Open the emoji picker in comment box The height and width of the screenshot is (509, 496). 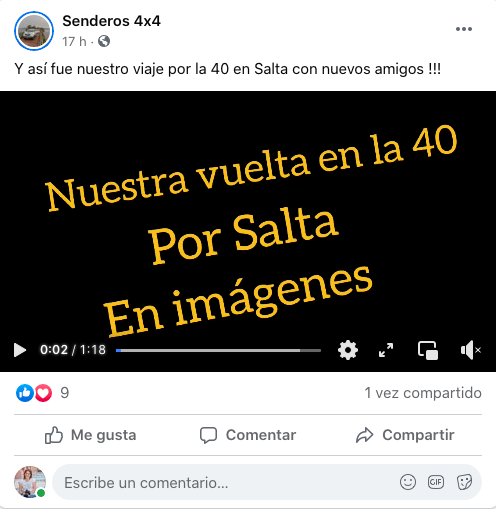click(x=408, y=482)
